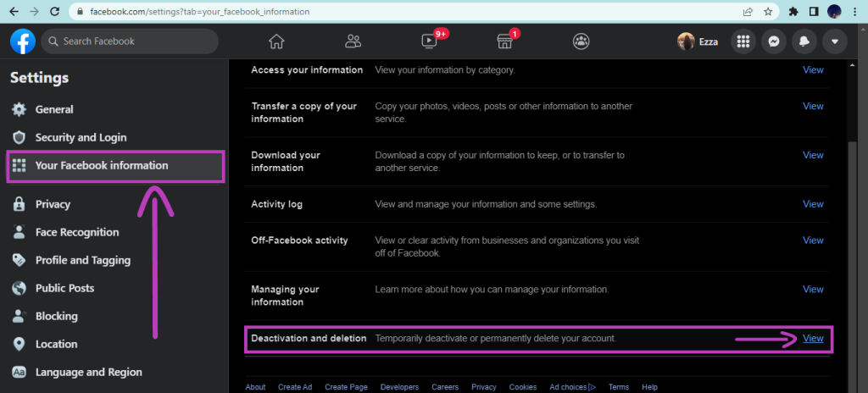Open Language and Region settings

115,372
